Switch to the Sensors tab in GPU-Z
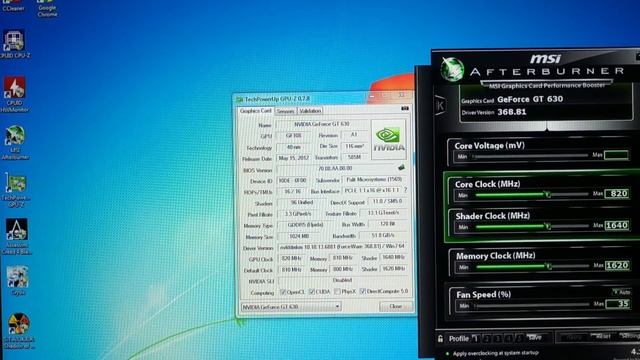The width and height of the screenshot is (640, 360). coord(285,111)
